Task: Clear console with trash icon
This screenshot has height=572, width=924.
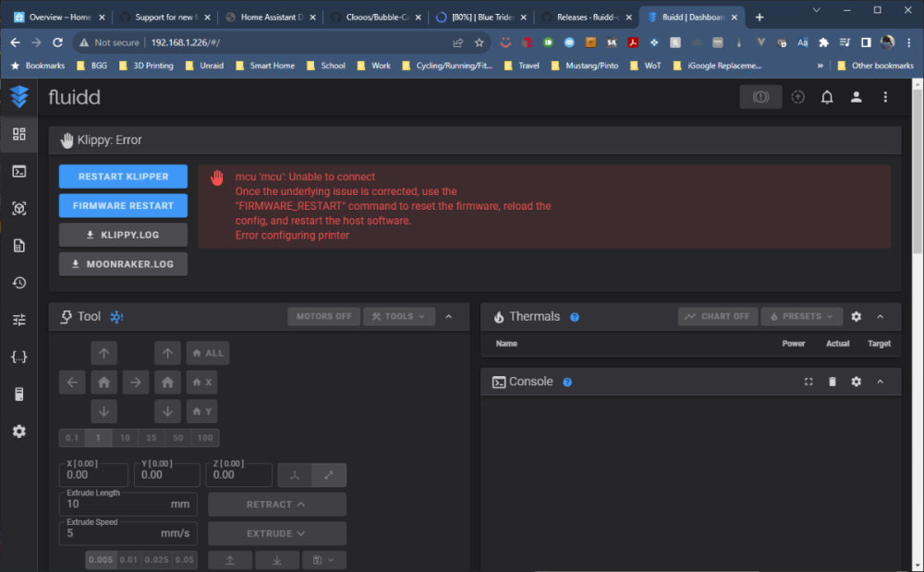Action: [x=833, y=382]
